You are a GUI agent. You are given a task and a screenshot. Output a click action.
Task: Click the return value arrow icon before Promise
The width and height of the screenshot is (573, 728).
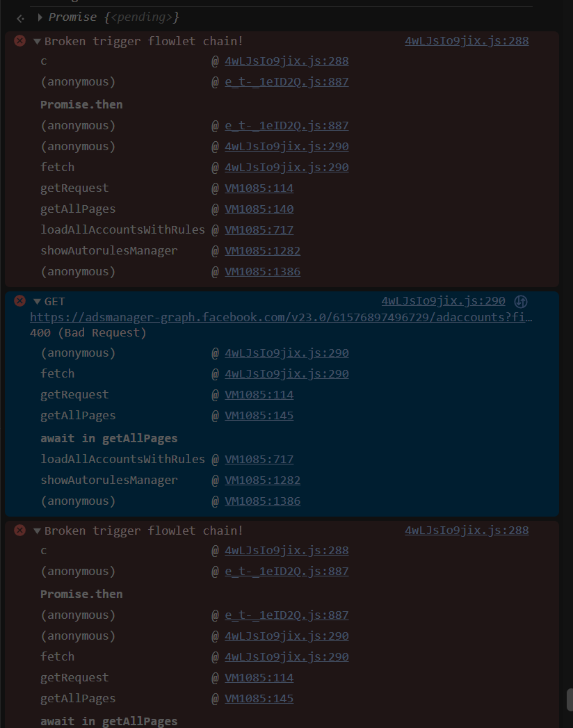(21, 17)
